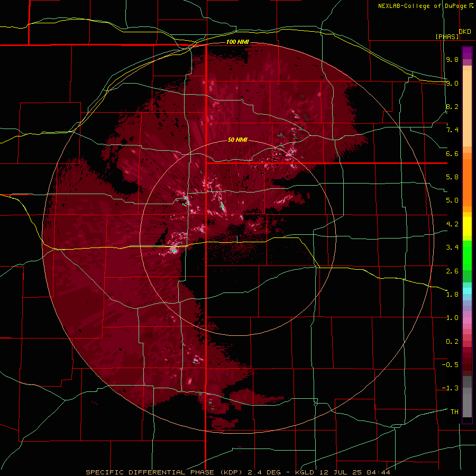Screen dimensions: 476x476
Task: Click the orange segment of the color bar
Action: (x=467, y=182)
